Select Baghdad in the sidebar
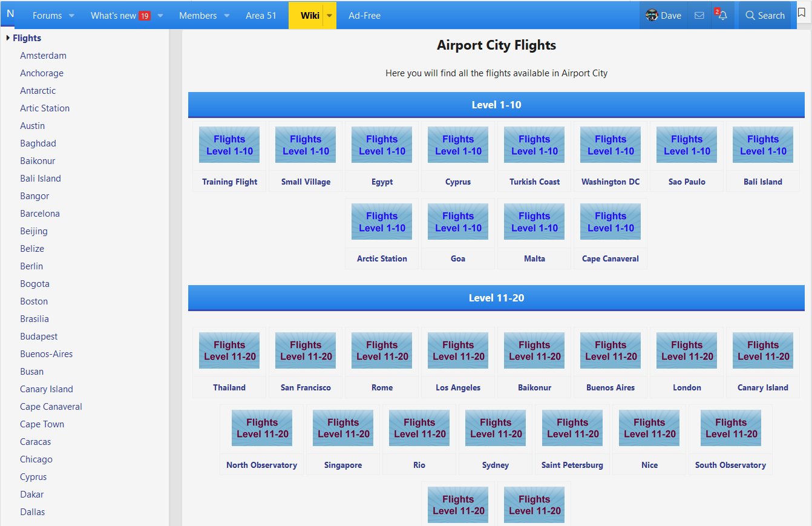The height and width of the screenshot is (526, 812). 38,143
